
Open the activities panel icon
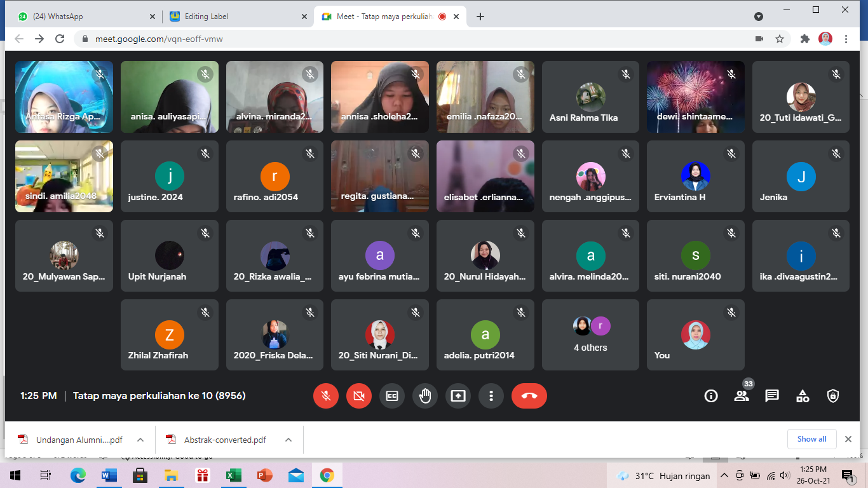click(x=803, y=396)
